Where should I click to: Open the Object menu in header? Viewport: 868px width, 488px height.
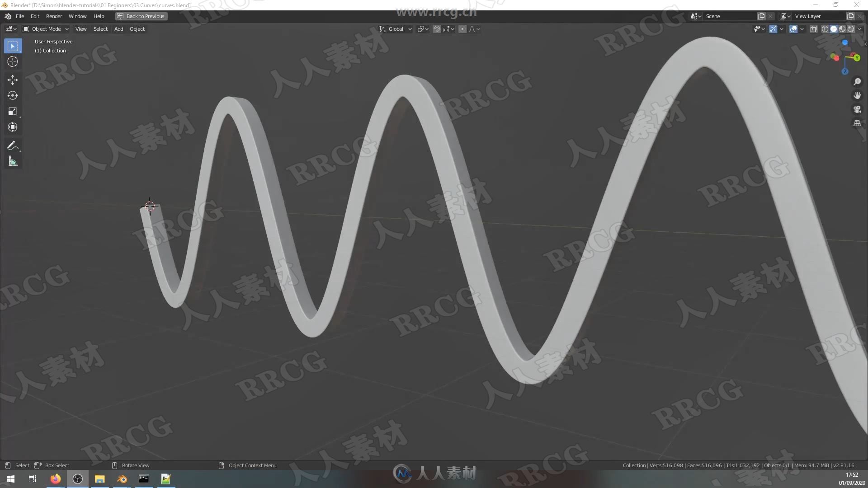coord(137,28)
